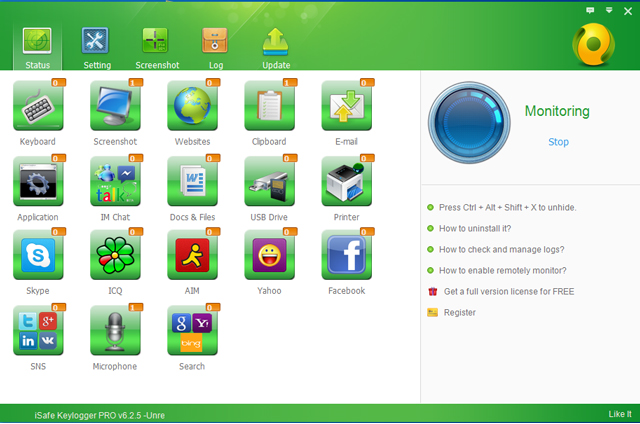Open the Log tab

click(x=215, y=47)
